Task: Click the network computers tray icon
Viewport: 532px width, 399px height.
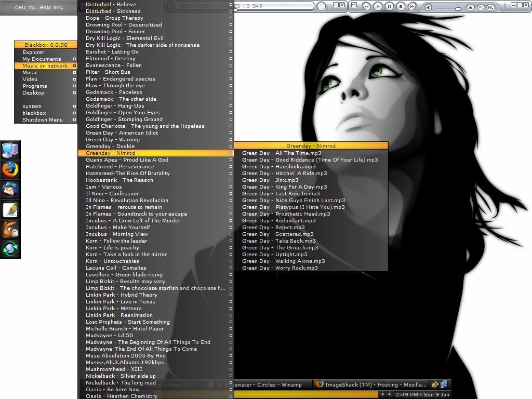Action: [x=444, y=384]
